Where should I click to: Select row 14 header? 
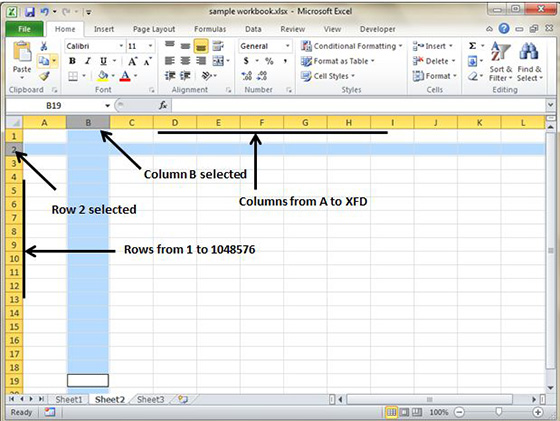(14, 313)
